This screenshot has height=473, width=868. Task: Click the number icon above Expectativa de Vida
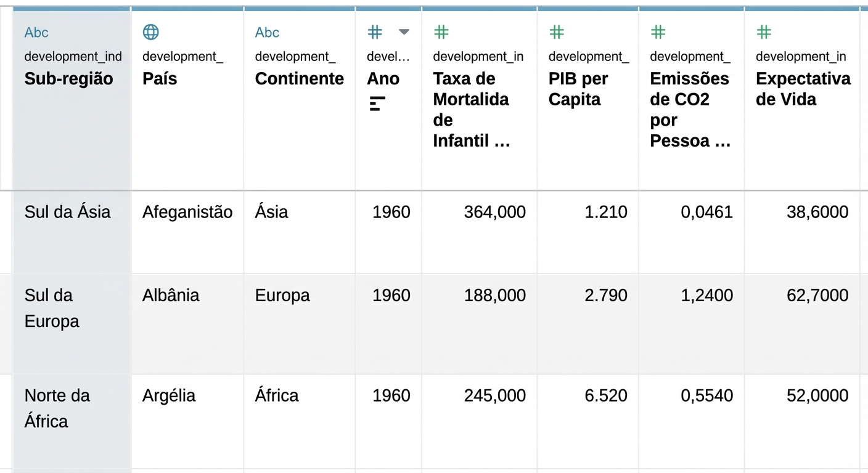point(764,32)
